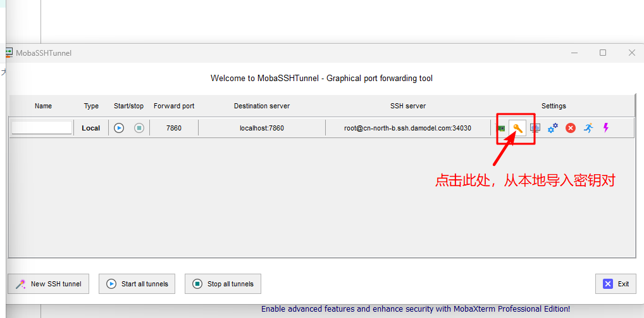644x318 pixels.
Task: Click the New SSH tunnel button
Action: (49, 284)
